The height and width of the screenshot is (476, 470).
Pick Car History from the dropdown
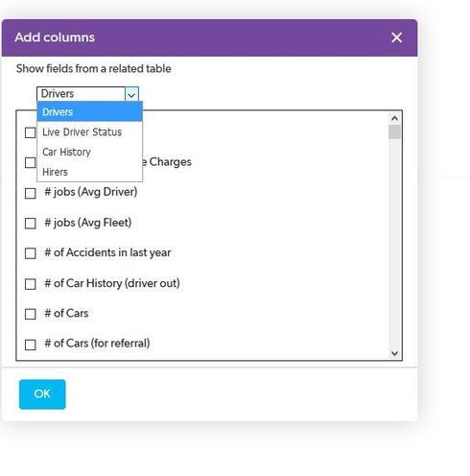click(x=89, y=152)
